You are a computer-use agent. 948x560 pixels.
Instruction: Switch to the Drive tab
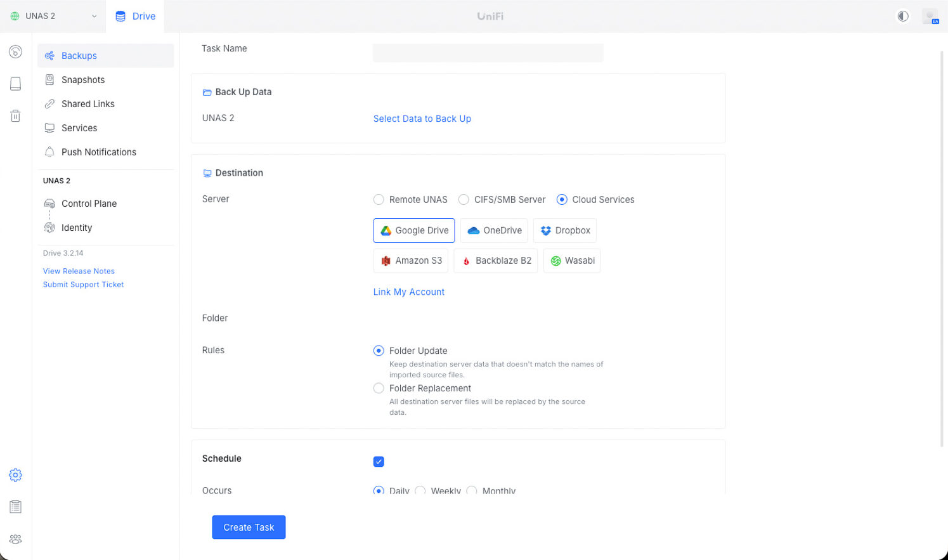point(135,16)
